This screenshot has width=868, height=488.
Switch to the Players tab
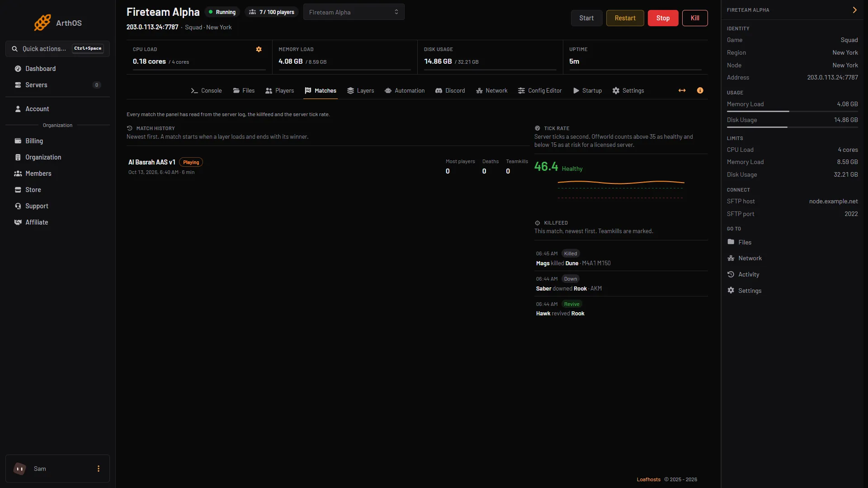279,90
